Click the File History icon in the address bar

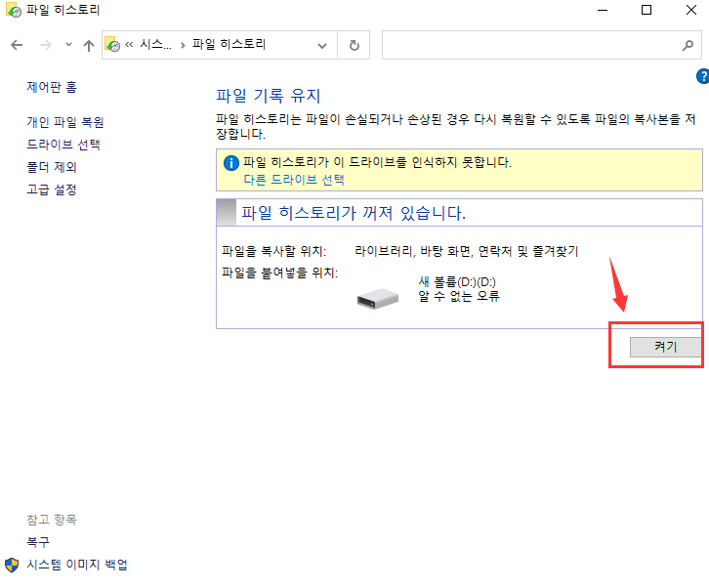112,44
